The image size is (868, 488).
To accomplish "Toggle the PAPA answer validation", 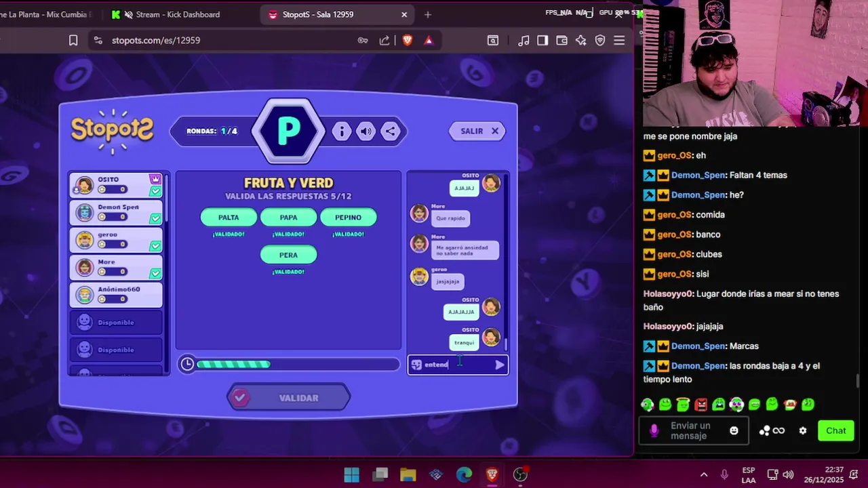I will [288, 218].
